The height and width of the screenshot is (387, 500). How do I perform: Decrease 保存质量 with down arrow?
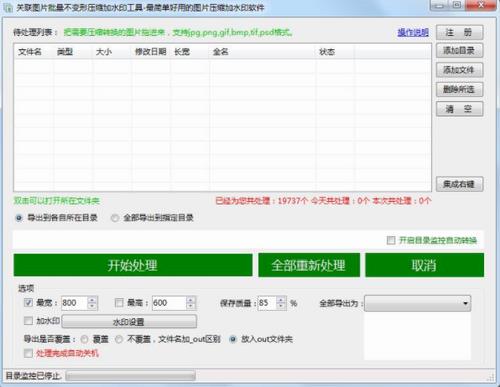(281, 306)
